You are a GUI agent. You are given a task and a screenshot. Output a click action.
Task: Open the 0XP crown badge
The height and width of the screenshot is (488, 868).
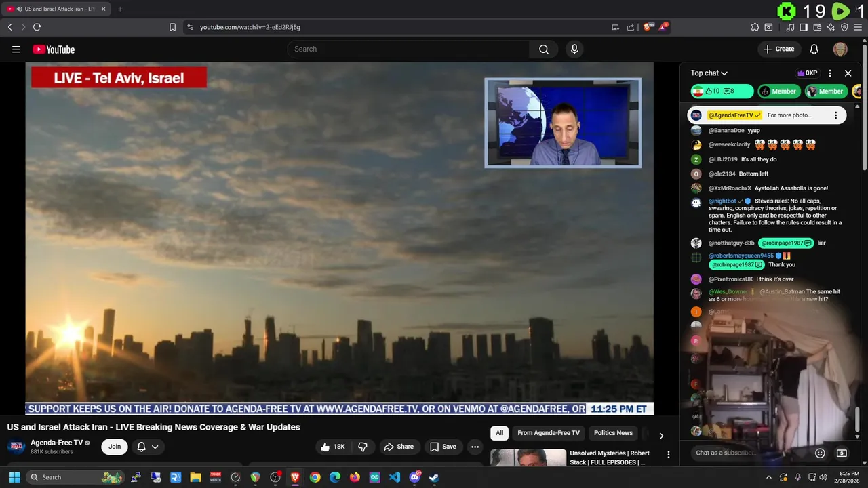(807, 73)
